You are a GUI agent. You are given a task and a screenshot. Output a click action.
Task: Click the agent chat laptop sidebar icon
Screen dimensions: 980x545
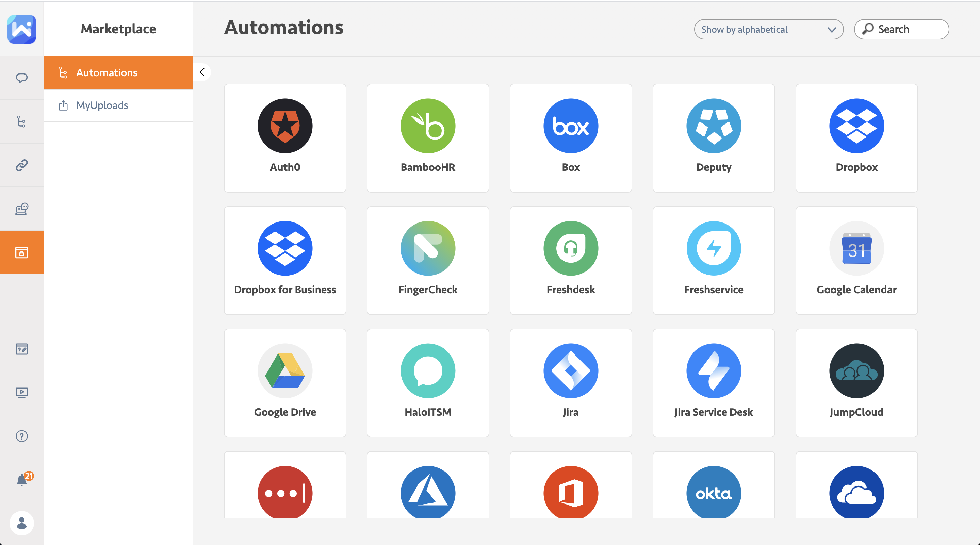(x=22, y=209)
